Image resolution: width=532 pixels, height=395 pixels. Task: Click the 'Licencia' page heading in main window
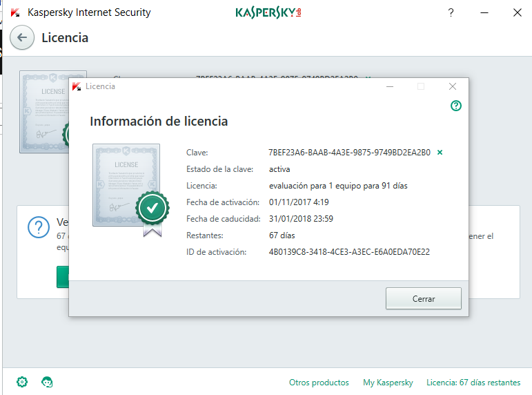pos(65,38)
